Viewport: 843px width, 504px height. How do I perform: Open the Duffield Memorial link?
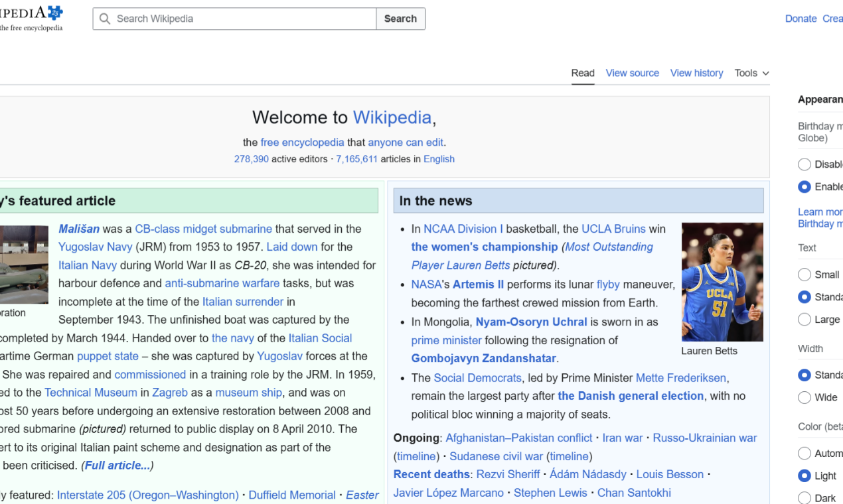(x=292, y=495)
